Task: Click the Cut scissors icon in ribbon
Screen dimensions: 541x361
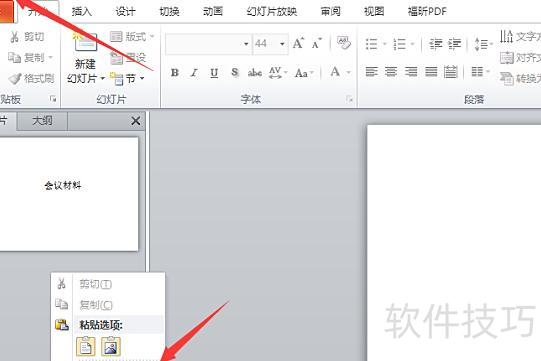Action: (x=14, y=37)
